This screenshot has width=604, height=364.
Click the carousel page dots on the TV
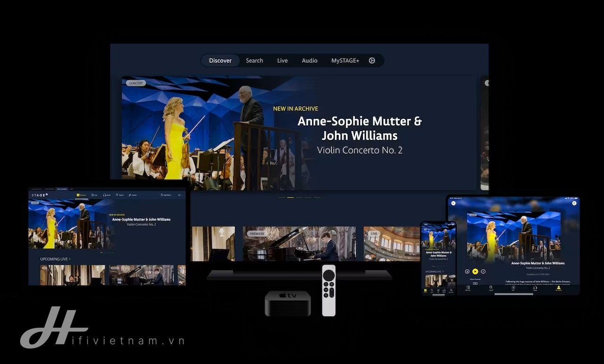[299, 198]
